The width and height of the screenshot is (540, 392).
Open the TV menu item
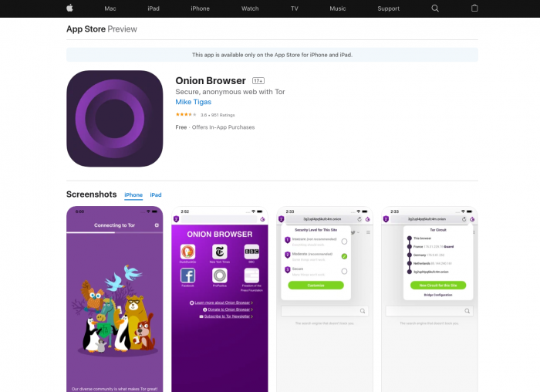[x=295, y=8]
